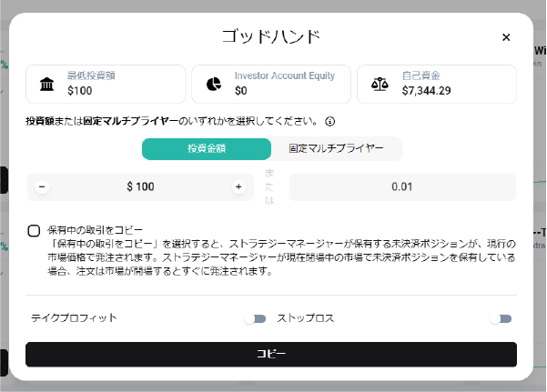Click the $ 100 investment amount field
547x392 pixels.
click(x=140, y=187)
